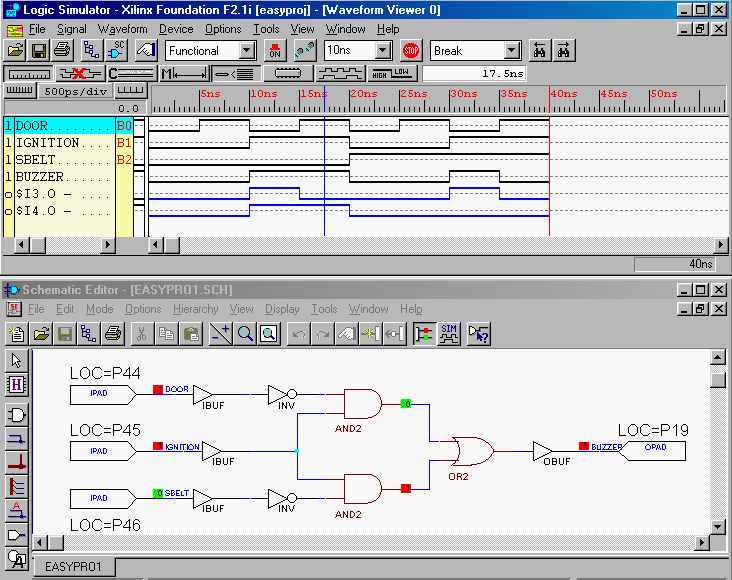Click the red STOP simulation icon
Viewport: 732px width, 580px height.
[x=411, y=50]
